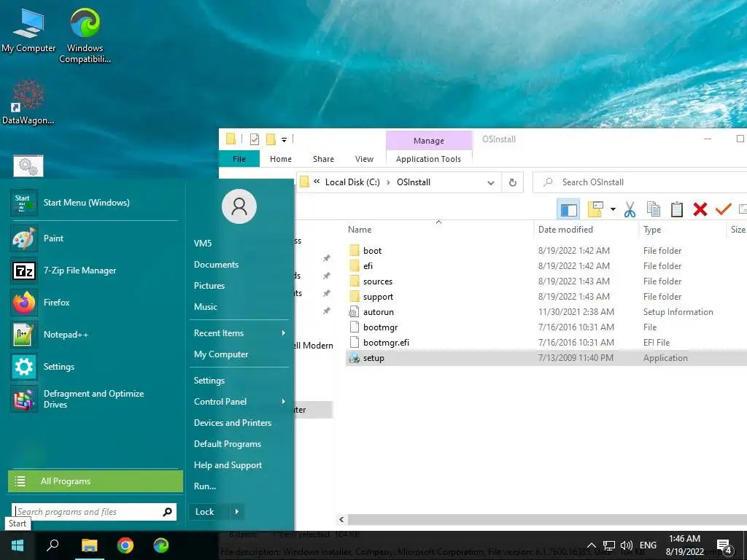
Task: Open the DataWagon desktop shortcut
Action: pos(28,102)
